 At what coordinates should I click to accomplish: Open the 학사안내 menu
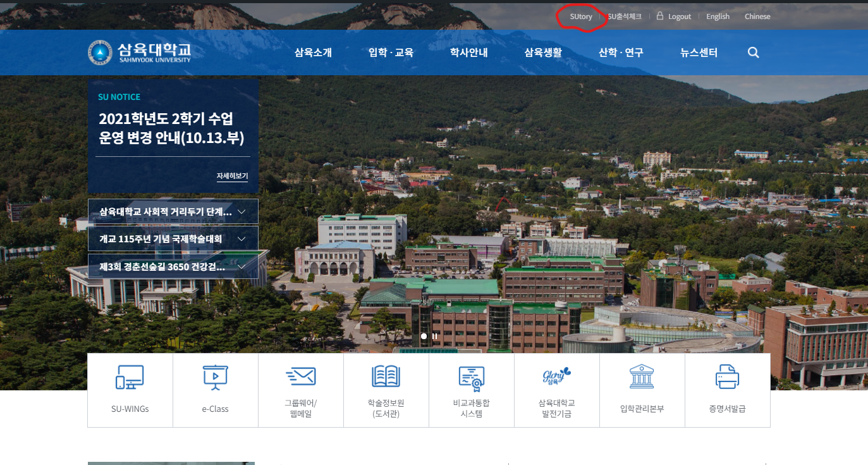point(468,53)
